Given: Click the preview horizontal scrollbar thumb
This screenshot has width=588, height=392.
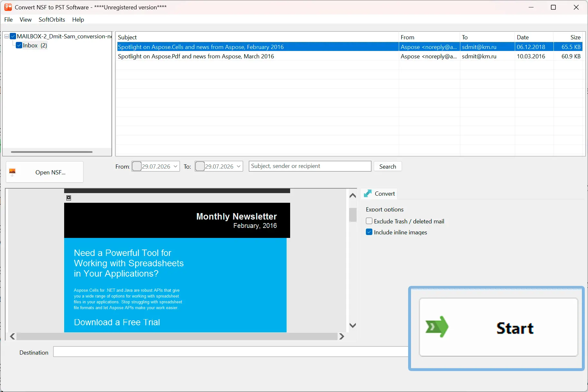Looking at the screenshot, I should pos(177,337).
